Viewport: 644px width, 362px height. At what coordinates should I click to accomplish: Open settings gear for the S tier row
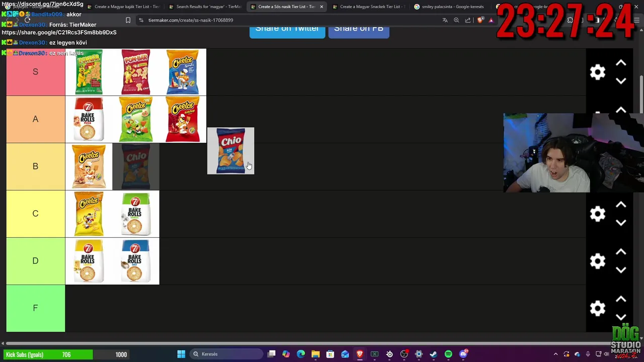pos(598,72)
